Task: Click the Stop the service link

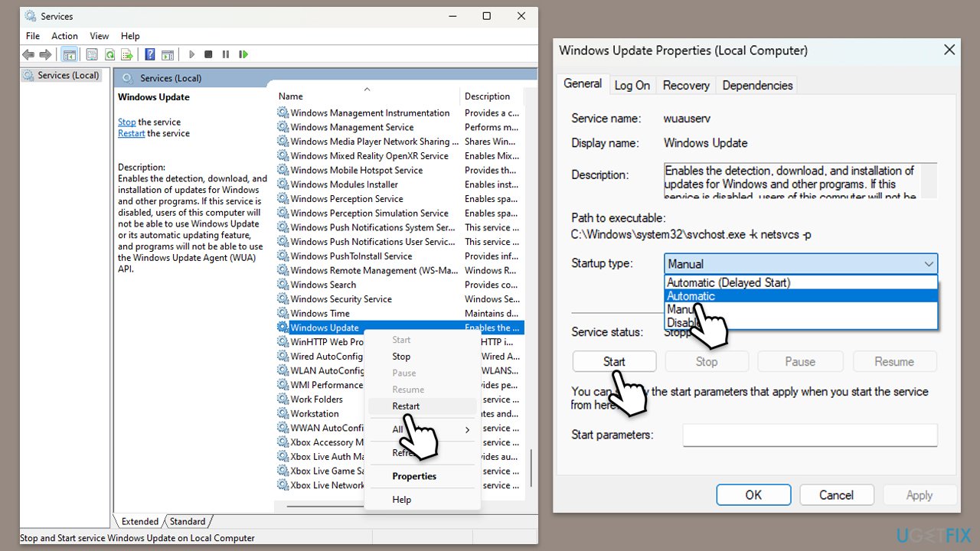Action: pos(127,122)
